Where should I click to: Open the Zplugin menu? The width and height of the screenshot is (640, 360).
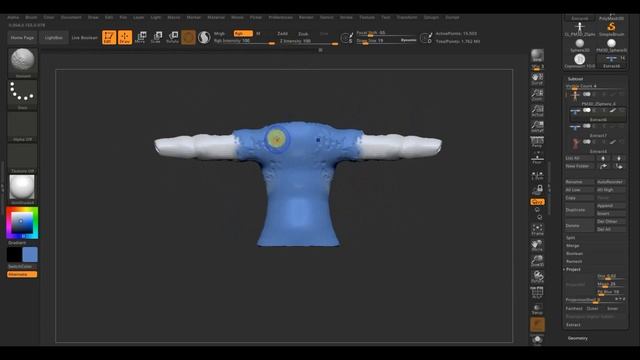[x=431, y=18]
